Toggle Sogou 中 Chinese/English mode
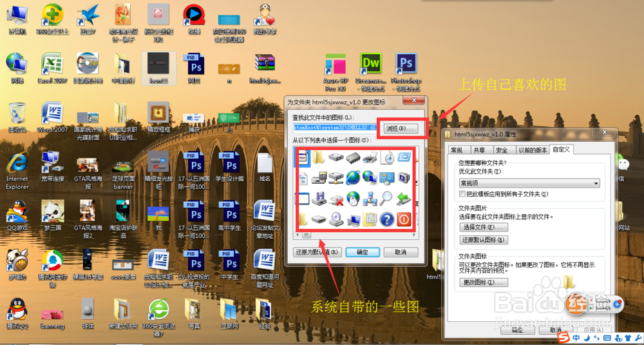 point(576,338)
